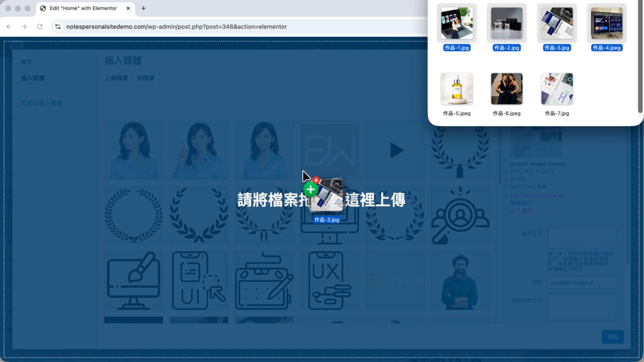Image resolution: width=644 pixels, height=362 pixels.
Task: Select the 作品-1.jpg thumbnail in Finder
Action: tap(457, 23)
